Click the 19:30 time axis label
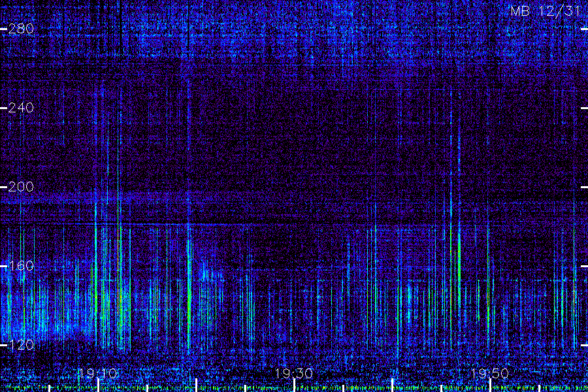 pyautogui.click(x=293, y=374)
